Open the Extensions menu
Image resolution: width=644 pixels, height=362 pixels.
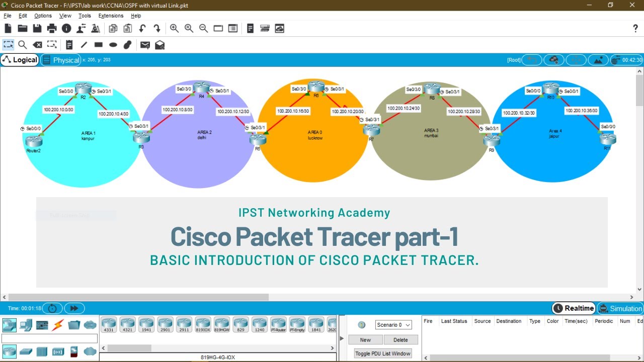click(111, 16)
